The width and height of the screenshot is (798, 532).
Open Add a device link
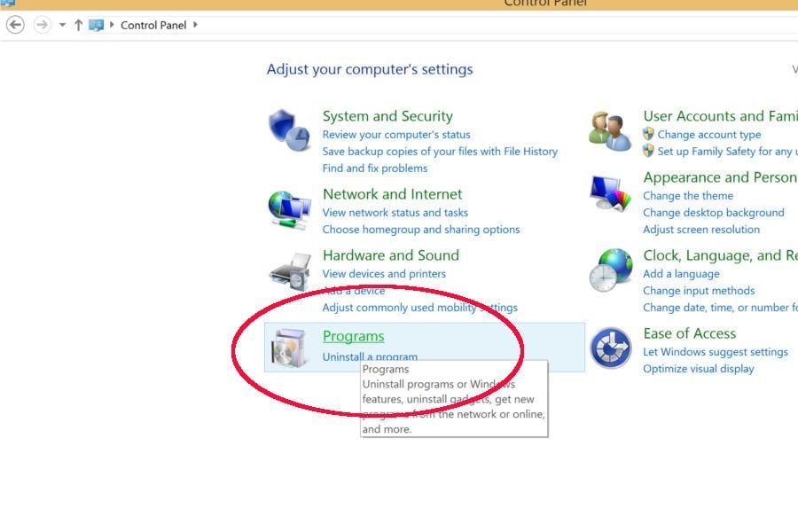354,291
